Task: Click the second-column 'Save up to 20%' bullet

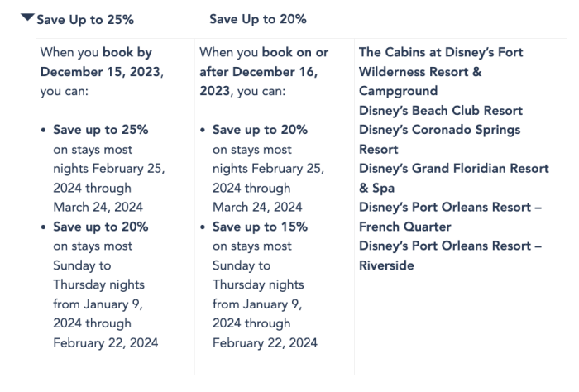Action: click(260, 130)
